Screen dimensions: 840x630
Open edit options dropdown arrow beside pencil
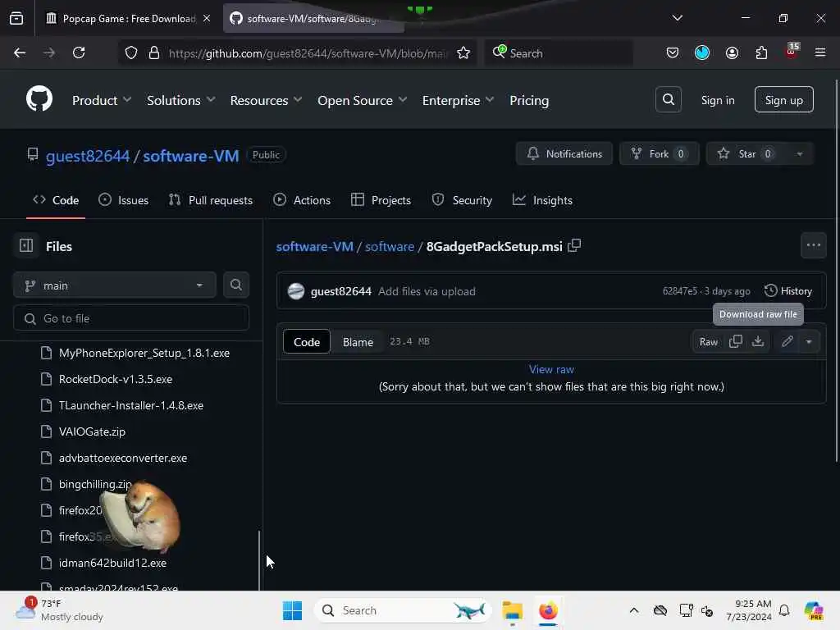(x=809, y=341)
